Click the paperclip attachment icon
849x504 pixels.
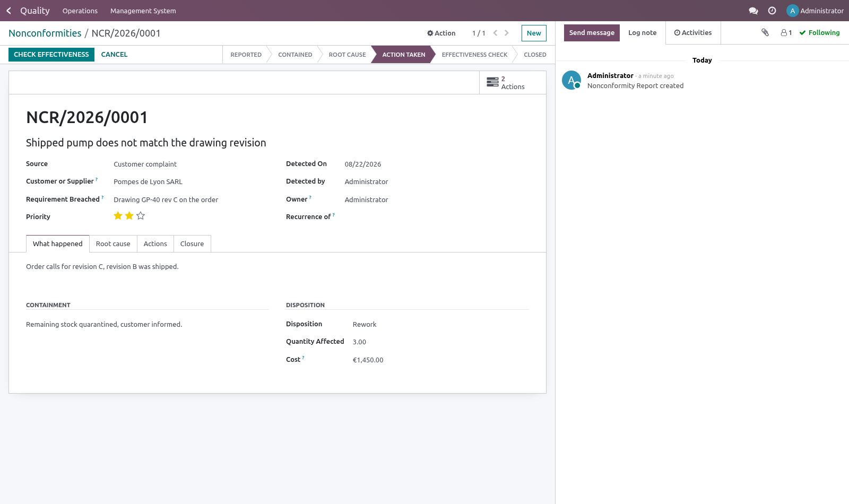765,32
